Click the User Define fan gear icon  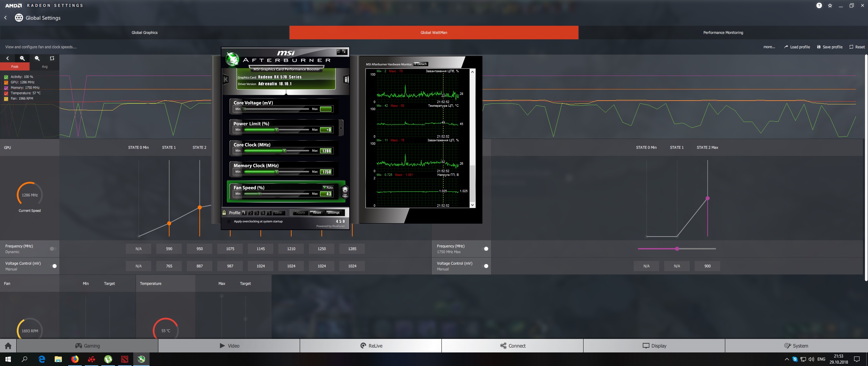tap(345, 191)
